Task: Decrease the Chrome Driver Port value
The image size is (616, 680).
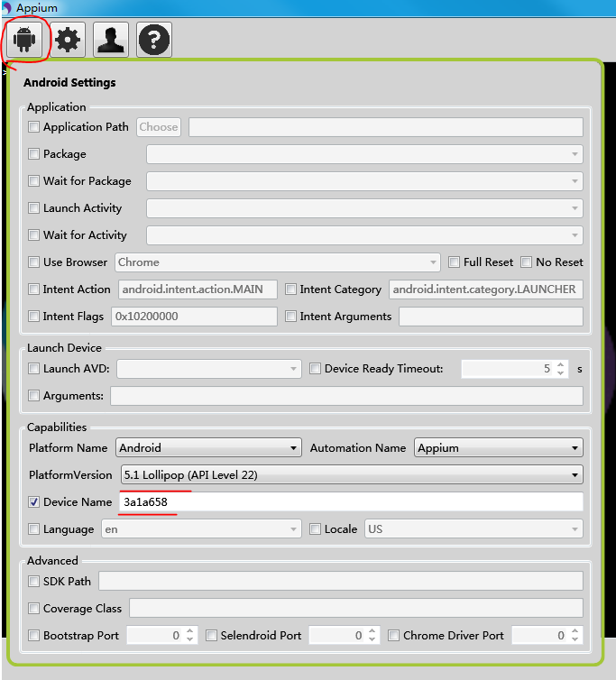Action: 575,639
